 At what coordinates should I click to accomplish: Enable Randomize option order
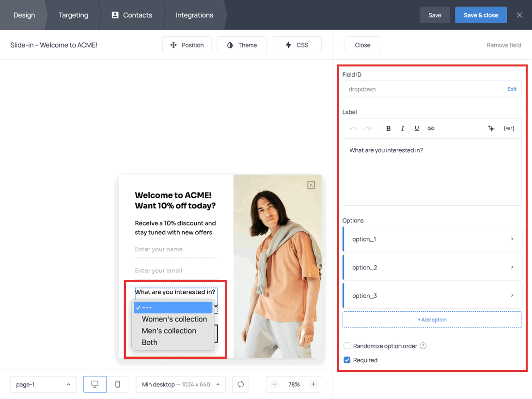(347, 346)
